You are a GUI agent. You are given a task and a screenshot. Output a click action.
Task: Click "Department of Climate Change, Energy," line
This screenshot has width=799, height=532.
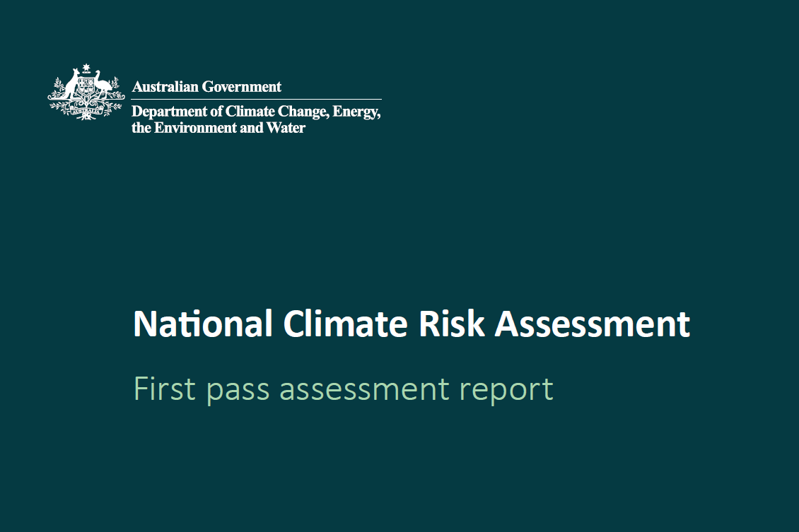pyautogui.click(x=256, y=112)
